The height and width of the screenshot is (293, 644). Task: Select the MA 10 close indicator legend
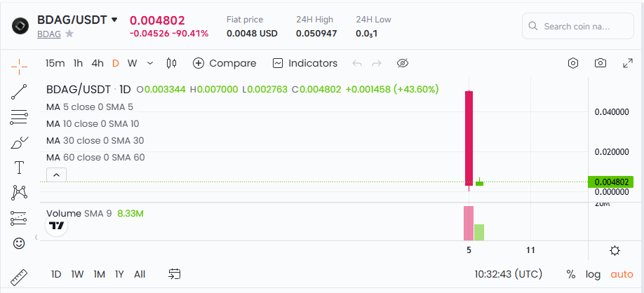click(93, 124)
